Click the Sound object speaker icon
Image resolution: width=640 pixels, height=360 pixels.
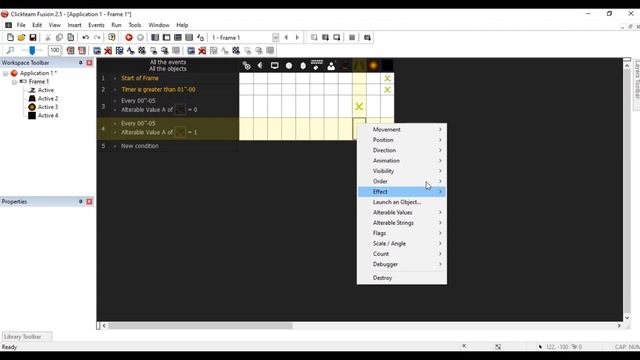(x=260, y=65)
